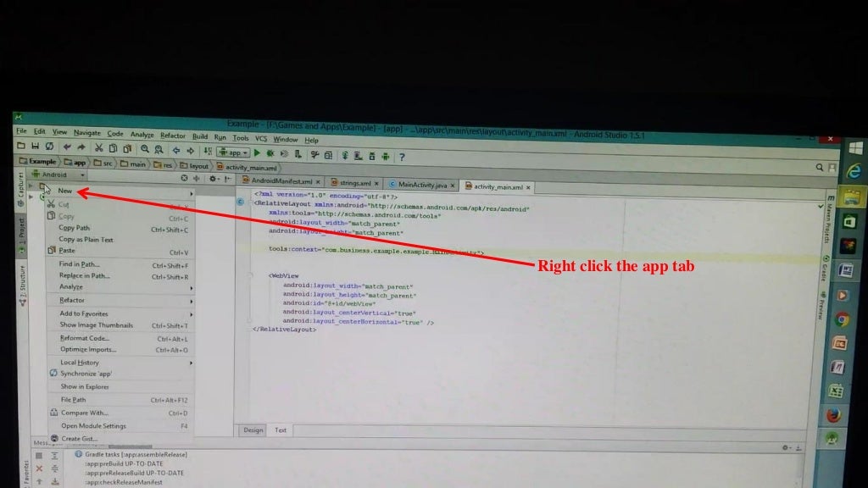
Task: Click the Save All toolbar icon
Action: pyautogui.click(x=35, y=146)
